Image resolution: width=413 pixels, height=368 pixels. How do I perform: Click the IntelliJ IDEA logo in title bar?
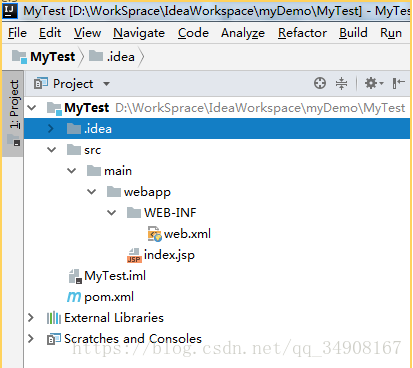[9, 11]
